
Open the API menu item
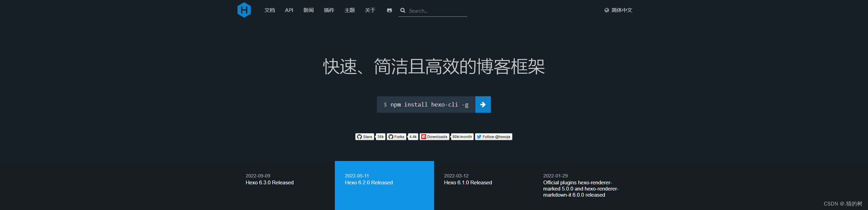[289, 10]
